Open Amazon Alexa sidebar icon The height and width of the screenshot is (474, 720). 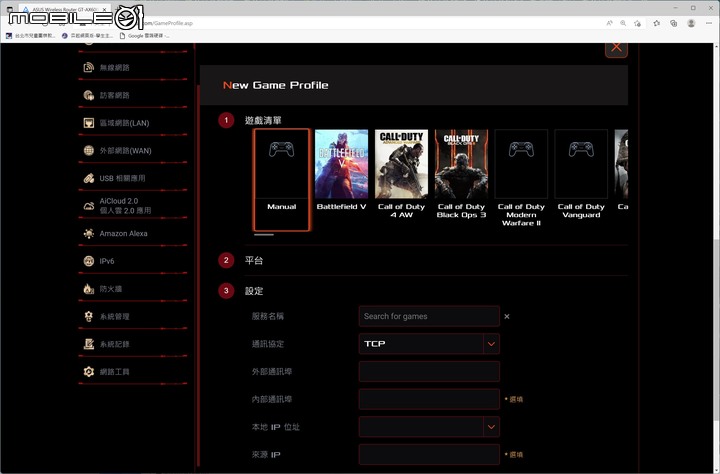(x=89, y=233)
